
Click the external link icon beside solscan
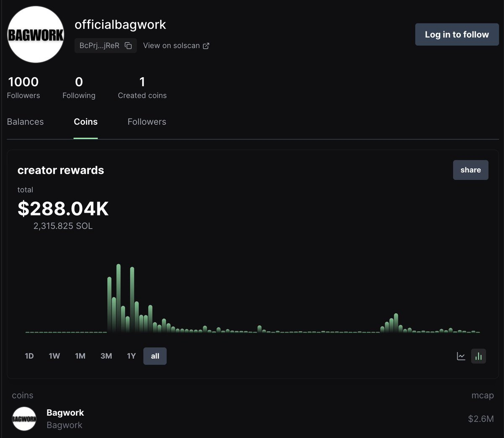(205, 45)
